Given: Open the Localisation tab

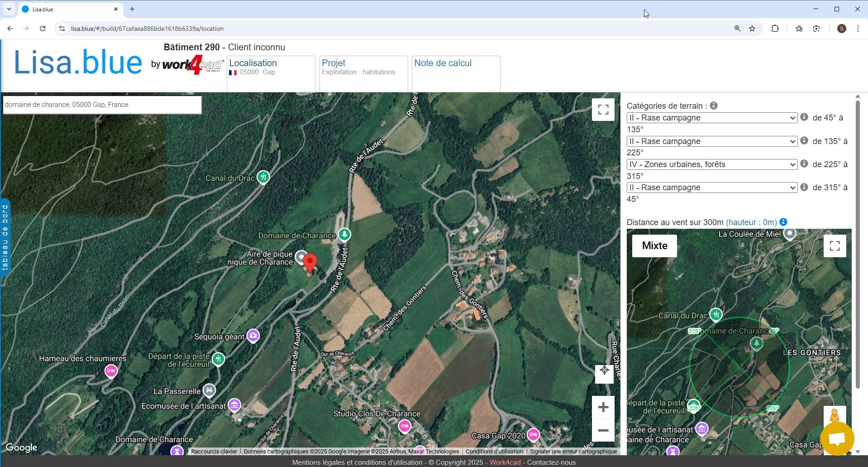Looking at the screenshot, I should [271, 74].
